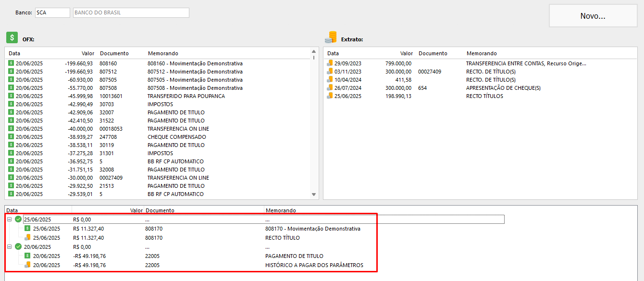Click Memorando header in the reconciliation tree
This screenshot has width=644, height=281.
click(280, 210)
